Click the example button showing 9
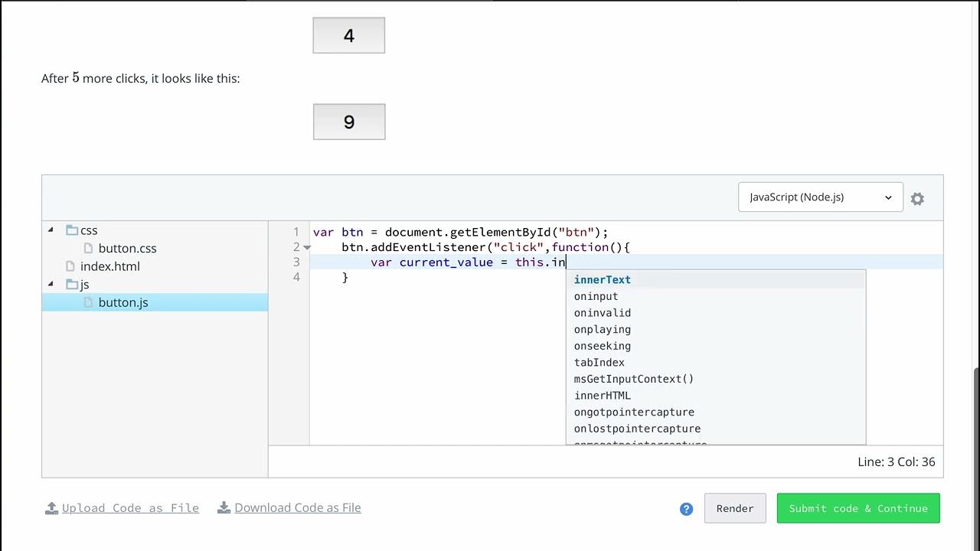The image size is (980, 551). click(349, 122)
